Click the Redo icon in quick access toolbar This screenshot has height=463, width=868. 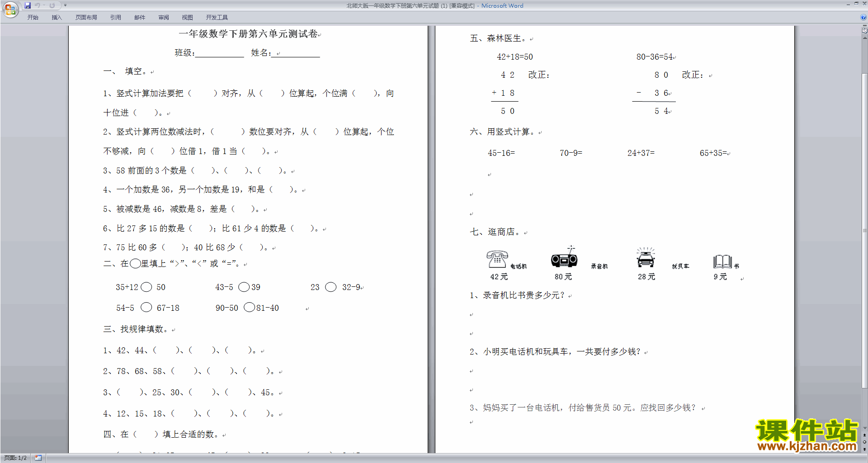tap(52, 5)
